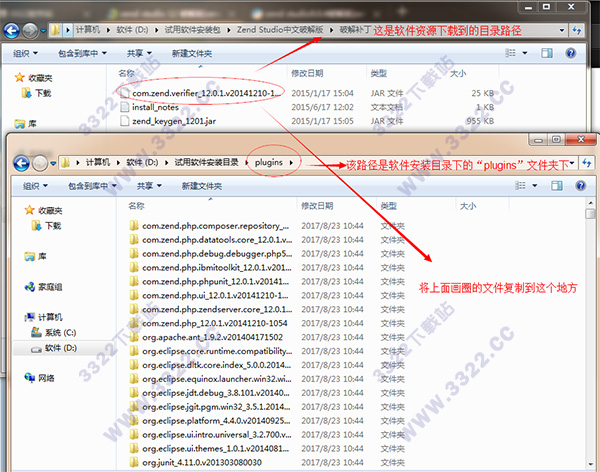Open the org.junit_4.11.0 folder
This screenshot has height=472, width=600.
196,462
